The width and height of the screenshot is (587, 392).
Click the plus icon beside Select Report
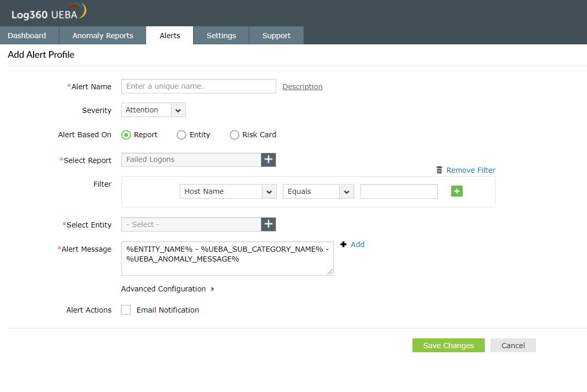268,159
